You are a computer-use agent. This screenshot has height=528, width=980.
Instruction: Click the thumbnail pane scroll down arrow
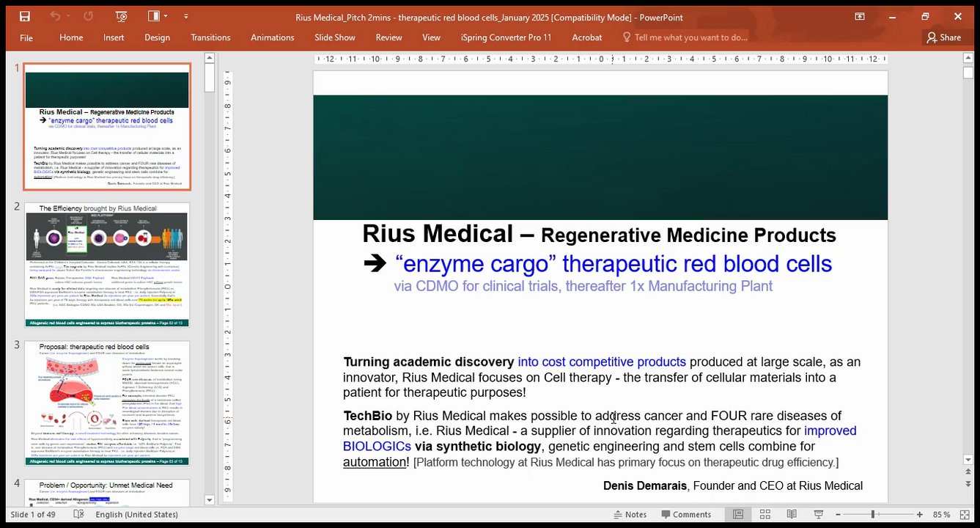209,500
